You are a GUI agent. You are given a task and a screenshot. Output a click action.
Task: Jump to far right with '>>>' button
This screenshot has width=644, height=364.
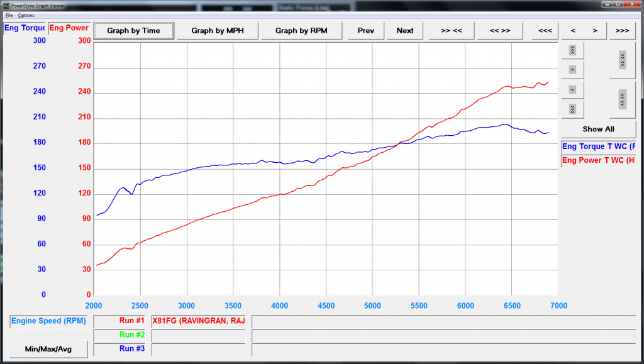(x=622, y=30)
